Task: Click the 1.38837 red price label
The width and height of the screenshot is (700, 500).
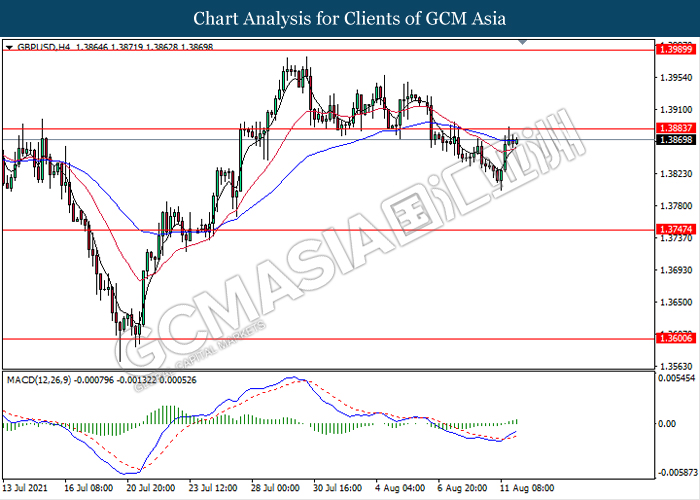Action: [x=676, y=129]
